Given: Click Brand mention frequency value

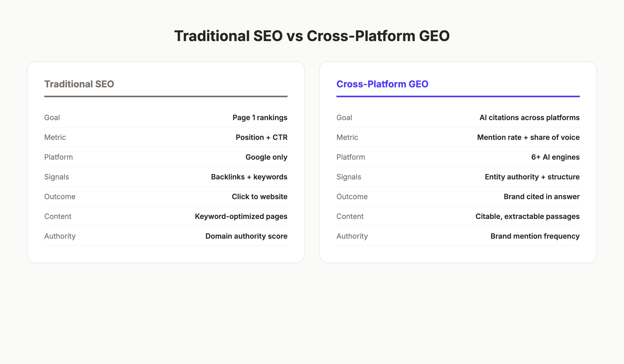Looking at the screenshot, I should 535,236.
